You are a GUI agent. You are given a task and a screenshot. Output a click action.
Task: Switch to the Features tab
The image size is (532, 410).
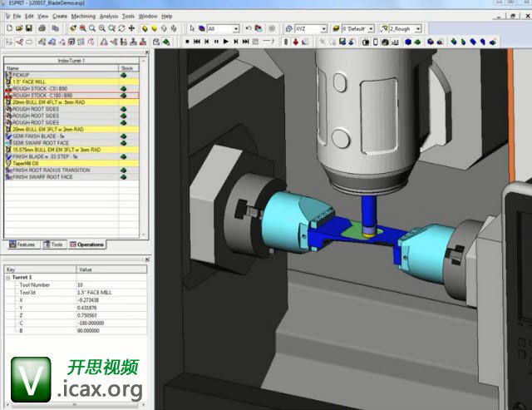(22, 245)
